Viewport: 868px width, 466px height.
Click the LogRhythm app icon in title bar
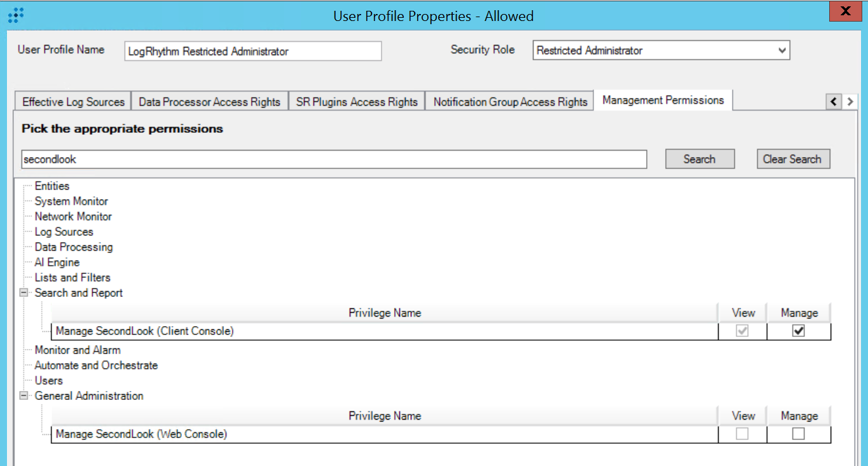click(17, 15)
